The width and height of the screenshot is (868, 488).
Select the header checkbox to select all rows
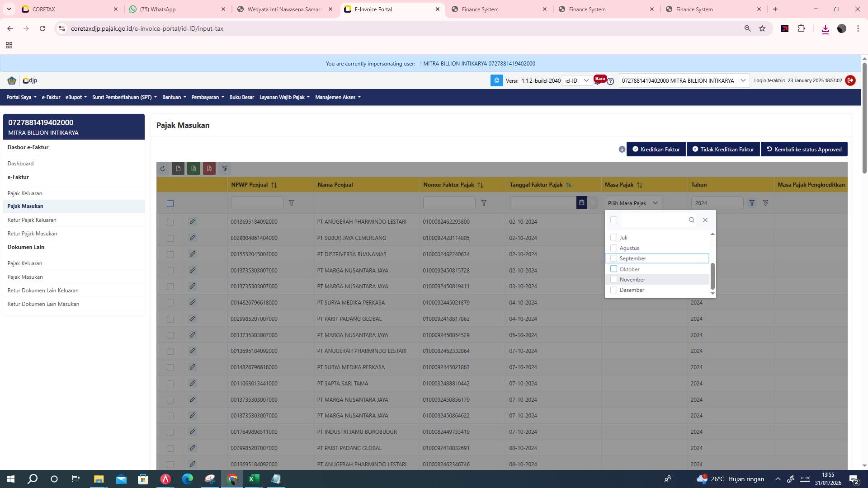170,203
